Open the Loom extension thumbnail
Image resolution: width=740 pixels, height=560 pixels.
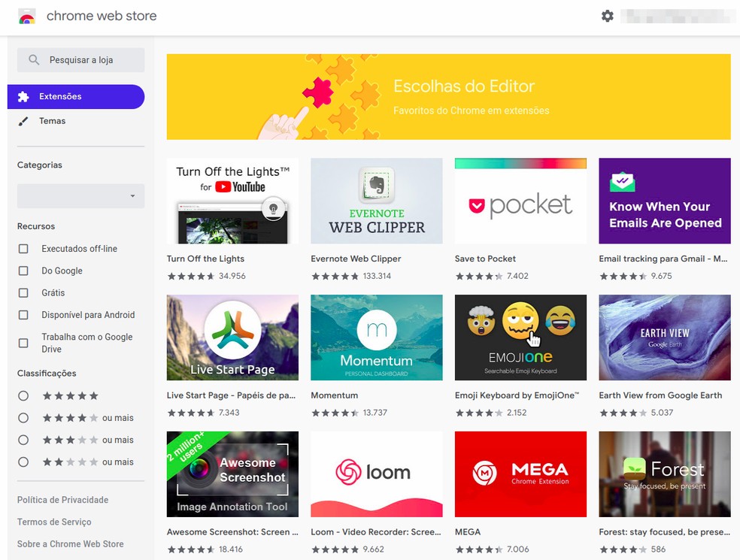click(x=377, y=474)
